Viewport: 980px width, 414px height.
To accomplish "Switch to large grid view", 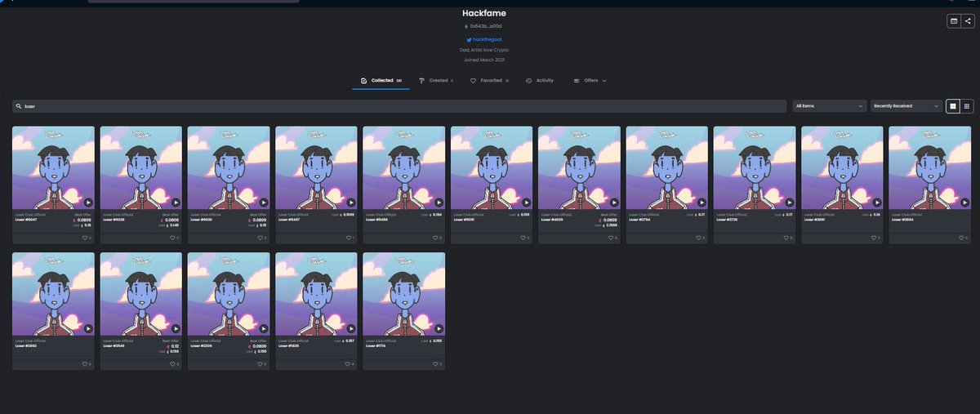I will click(953, 106).
